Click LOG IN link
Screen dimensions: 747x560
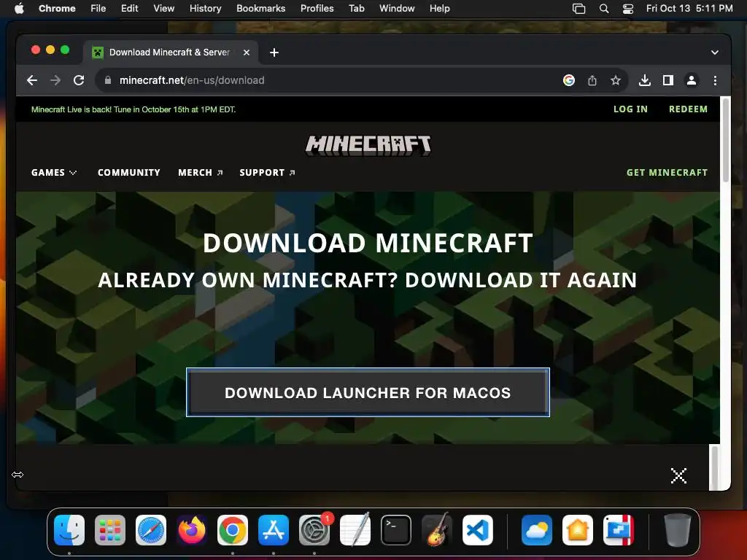click(x=630, y=109)
